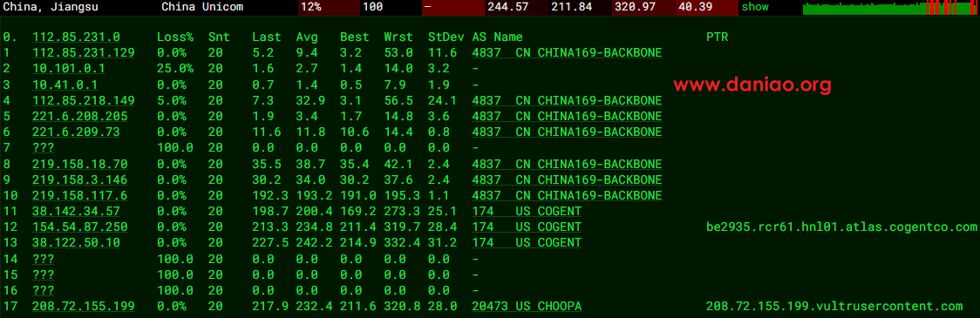Viewport: 980px width, 318px height.
Task: Open final hop IP 208.72.155.199
Action: 84,306
